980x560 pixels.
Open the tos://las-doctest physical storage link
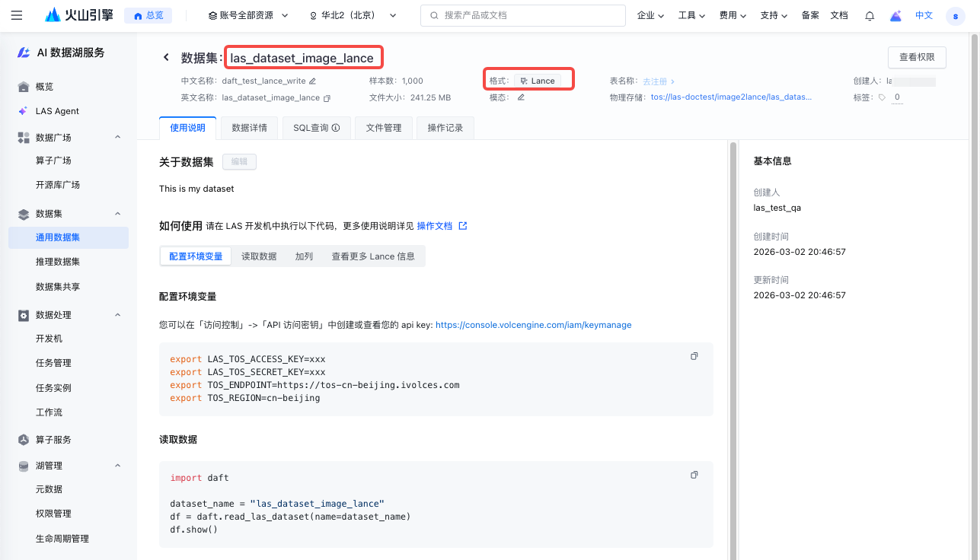731,97
